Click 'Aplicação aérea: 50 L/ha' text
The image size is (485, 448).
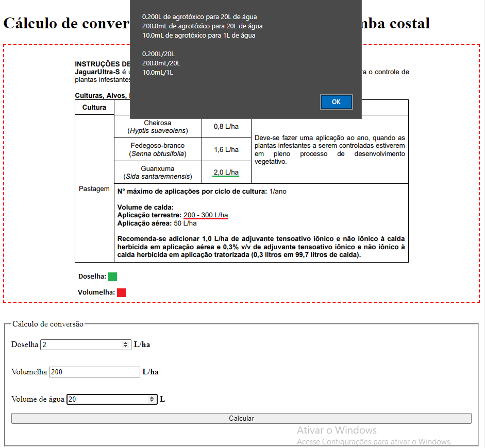click(157, 223)
